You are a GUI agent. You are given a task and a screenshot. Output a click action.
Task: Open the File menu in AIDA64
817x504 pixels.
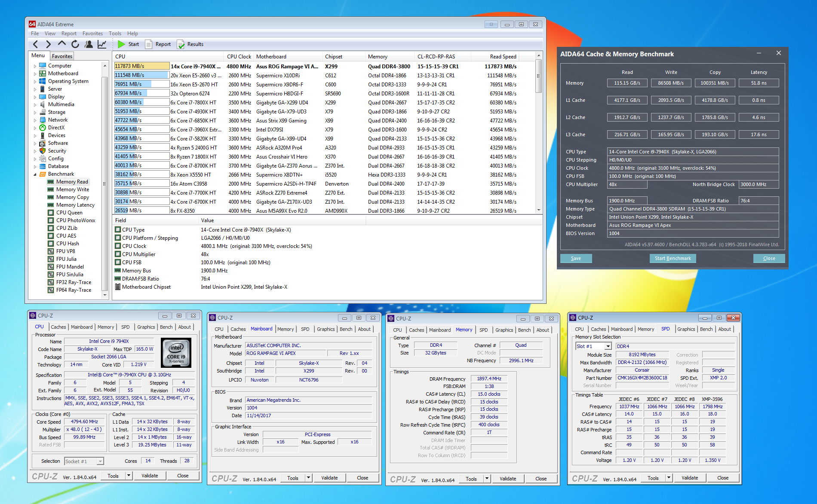(35, 34)
